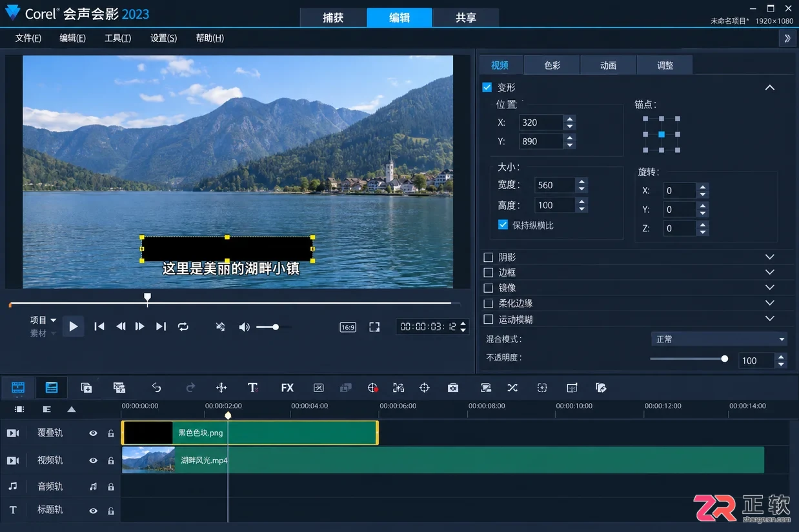Open the 文件(F) menu
The image size is (799, 532).
point(28,38)
